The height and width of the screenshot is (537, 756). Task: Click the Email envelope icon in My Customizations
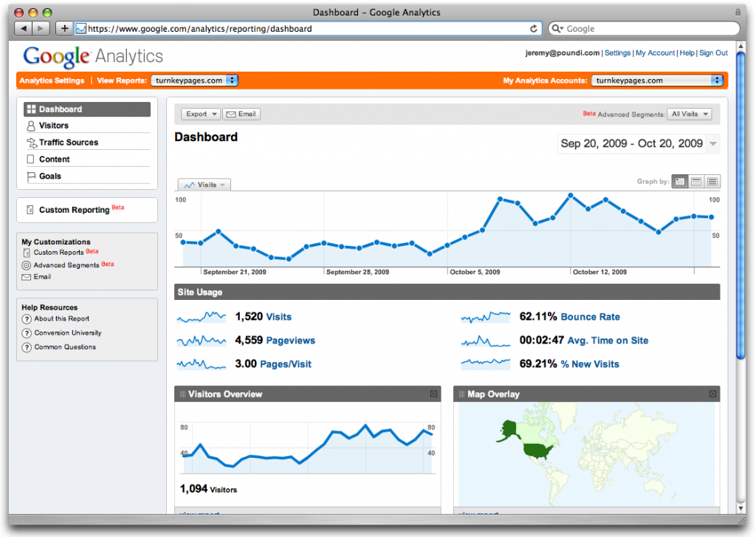(27, 277)
